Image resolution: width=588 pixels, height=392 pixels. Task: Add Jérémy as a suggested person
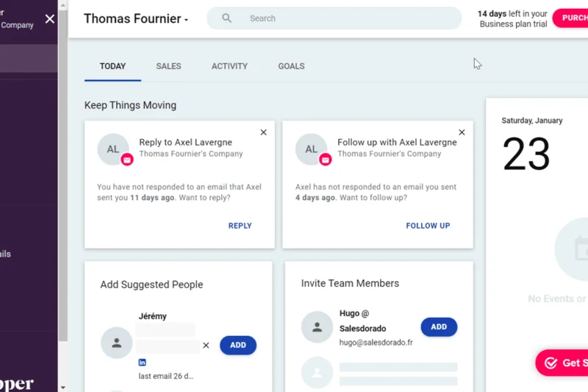click(238, 345)
